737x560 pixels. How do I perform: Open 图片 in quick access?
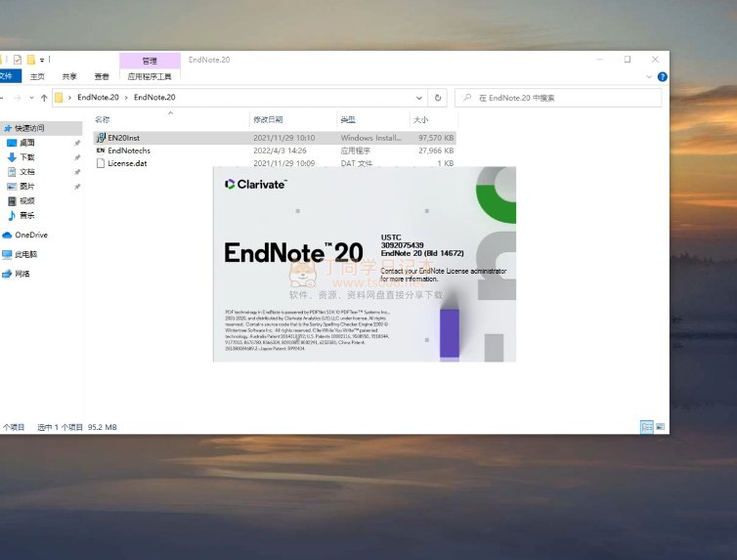pos(26,186)
